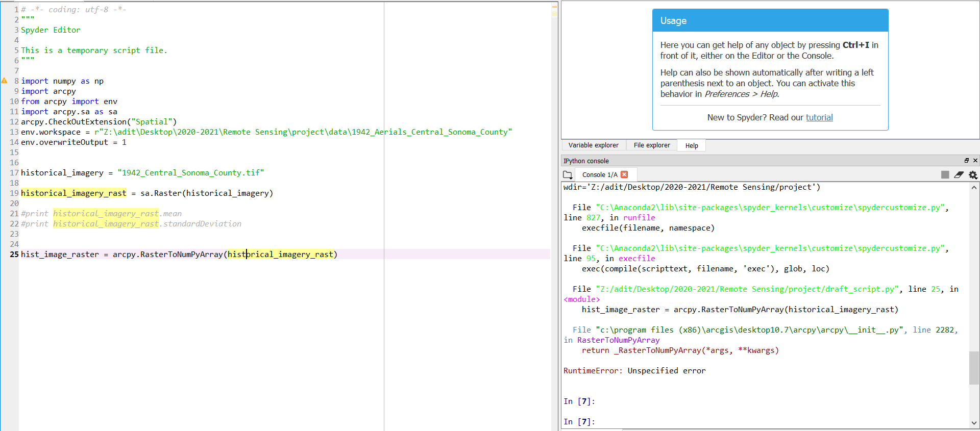Click the commented .standardDeviation print line
Viewport: 980px width, 431px height.
[131, 224]
